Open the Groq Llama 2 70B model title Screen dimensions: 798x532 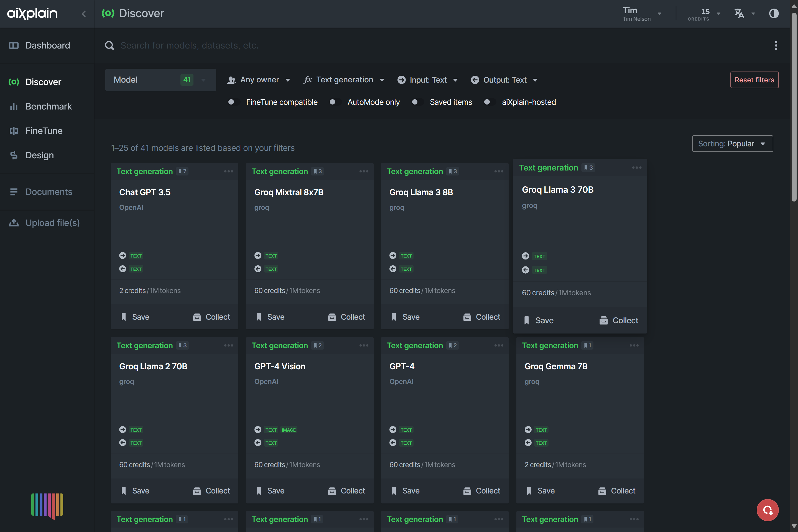tap(153, 366)
